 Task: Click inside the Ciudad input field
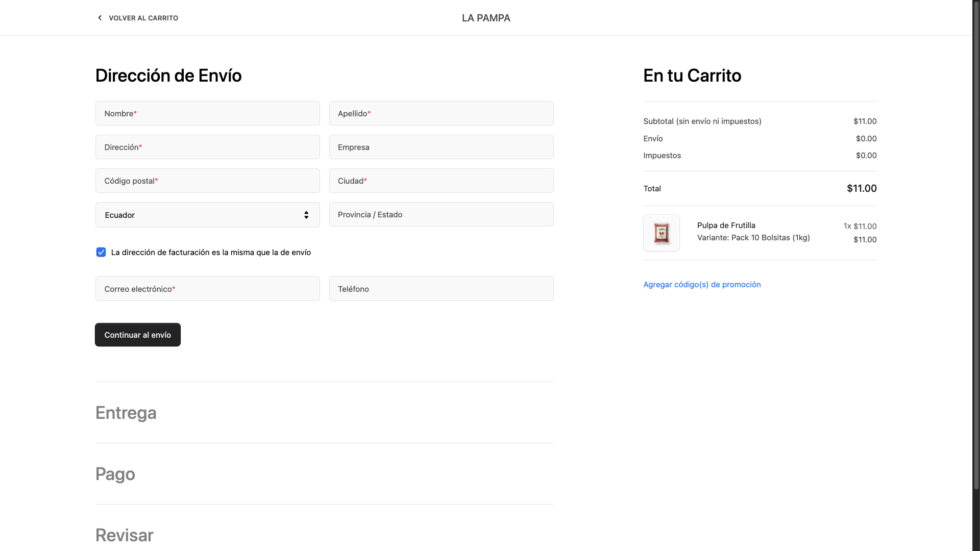(x=441, y=181)
